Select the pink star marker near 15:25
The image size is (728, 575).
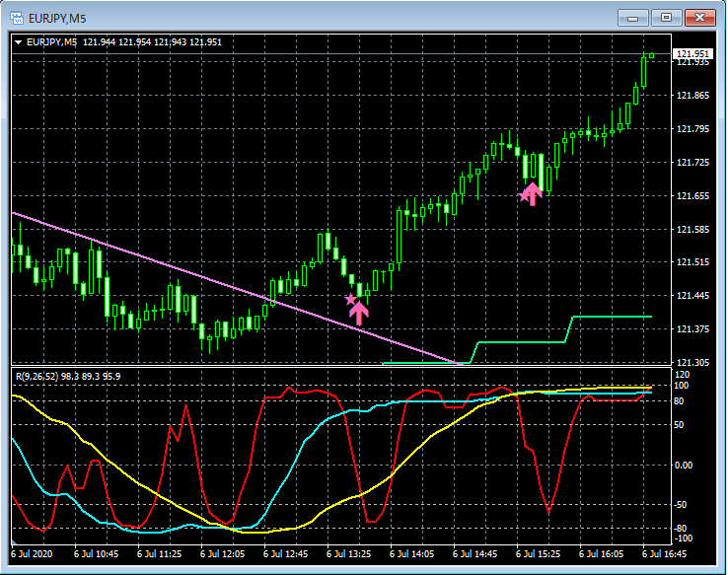(x=524, y=196)
